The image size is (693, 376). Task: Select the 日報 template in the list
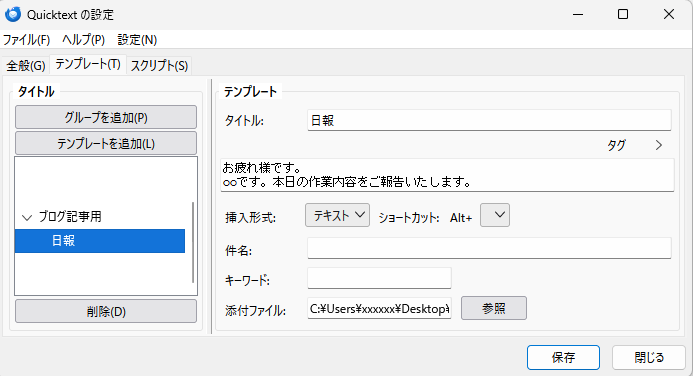point(100,241)
